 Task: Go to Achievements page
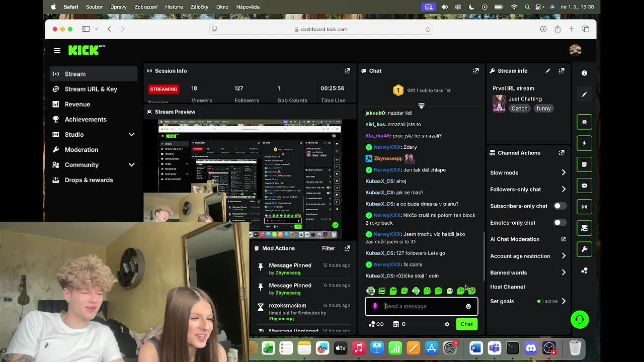[94, 120]
